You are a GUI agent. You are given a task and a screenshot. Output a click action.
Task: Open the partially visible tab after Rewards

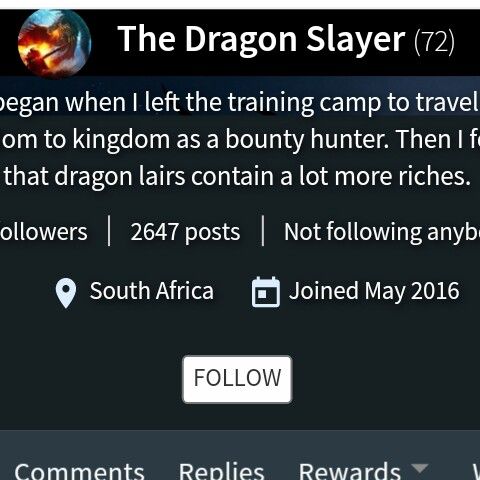coord(476,471)
